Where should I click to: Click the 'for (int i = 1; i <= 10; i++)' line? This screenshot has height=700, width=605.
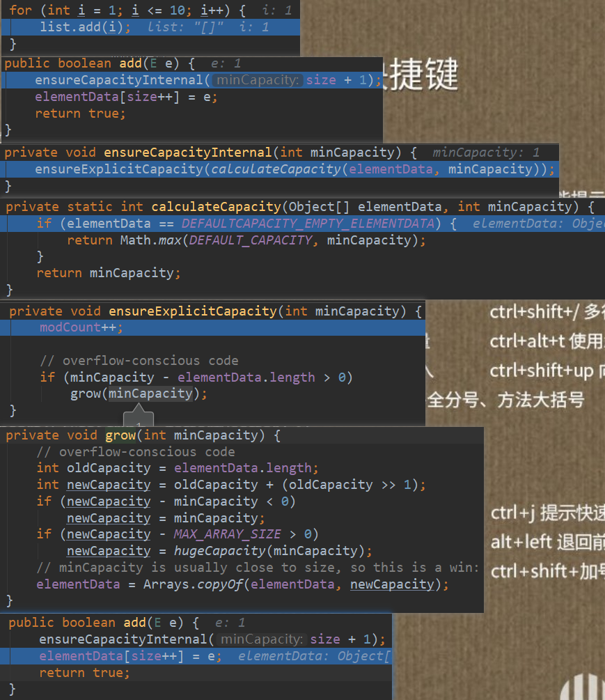(x=127, y=10)
